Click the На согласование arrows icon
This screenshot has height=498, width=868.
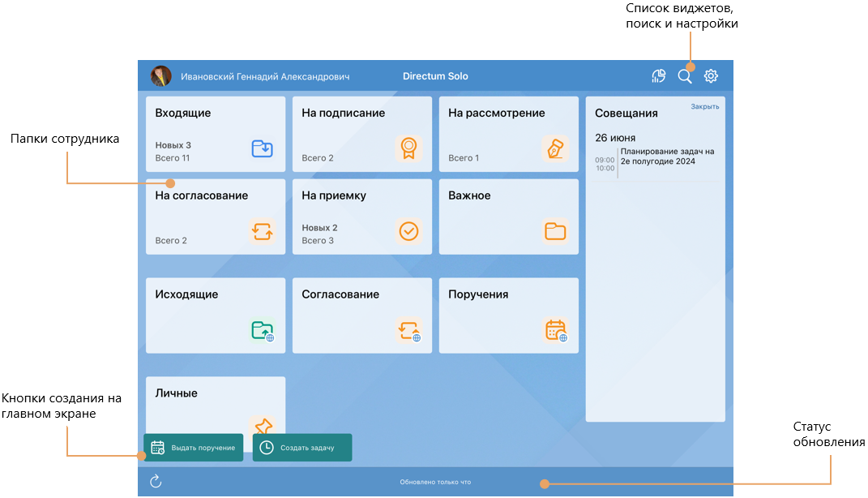click(262, 231)
